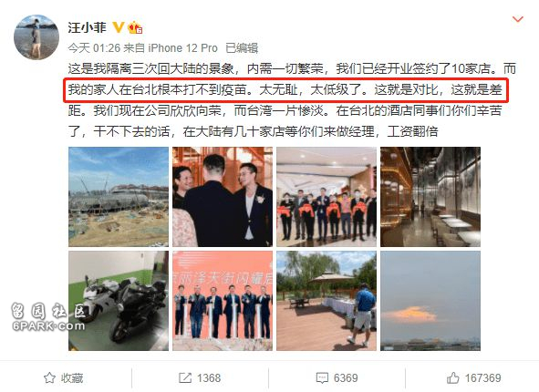Click the 已编辑 edited label
The image size is (539, 392).
click(242, 48)
